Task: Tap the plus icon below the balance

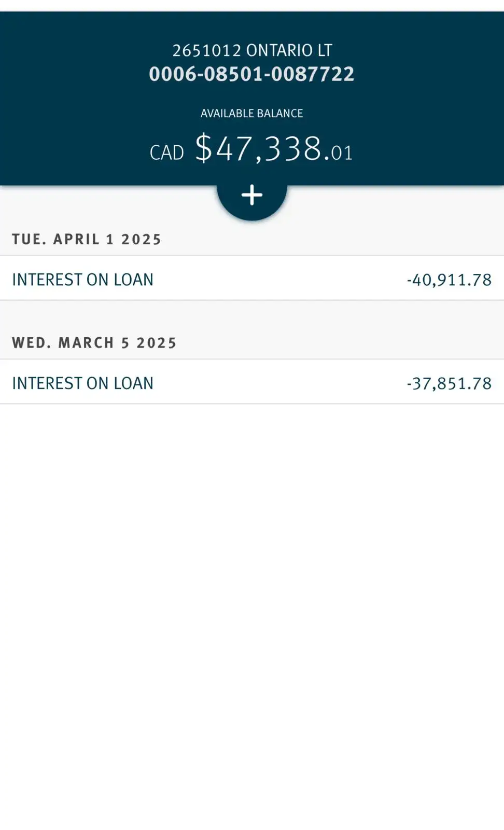Action: (252, 196)
